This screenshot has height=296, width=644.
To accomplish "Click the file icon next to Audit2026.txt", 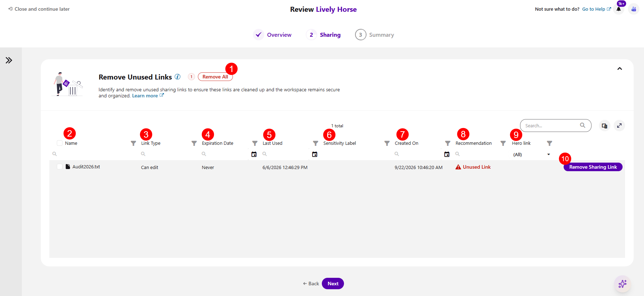I will pos(68,167).
